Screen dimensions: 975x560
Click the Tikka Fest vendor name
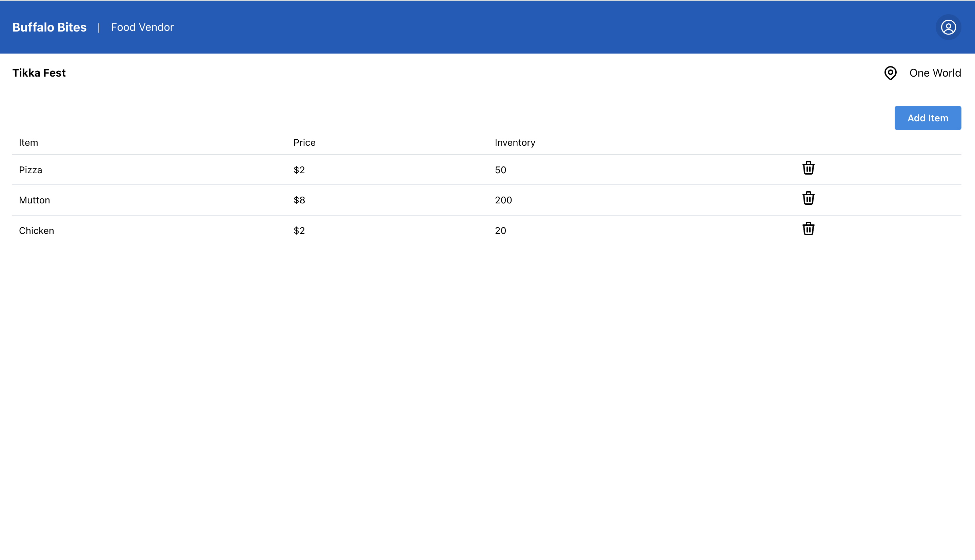(x=39, y=73)
